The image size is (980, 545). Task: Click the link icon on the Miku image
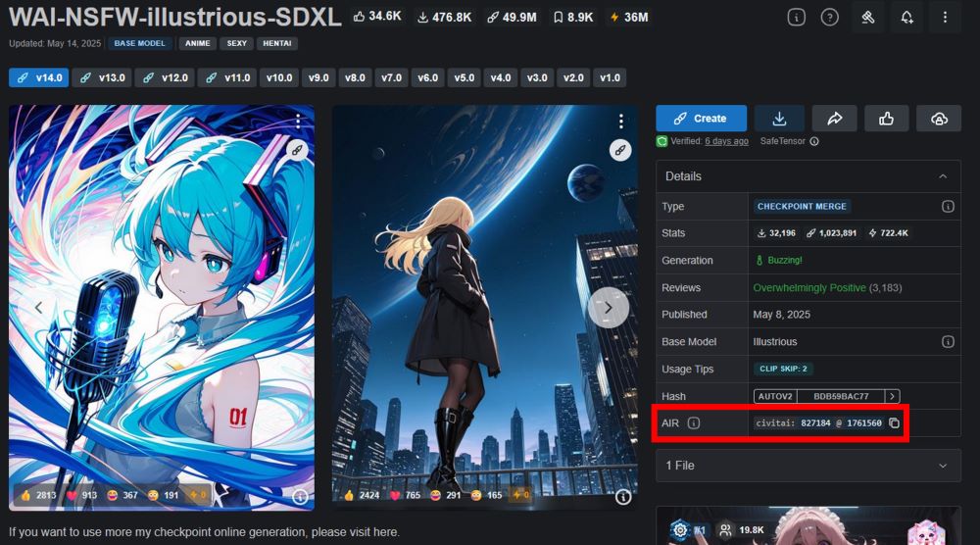[x=297, y=150]
